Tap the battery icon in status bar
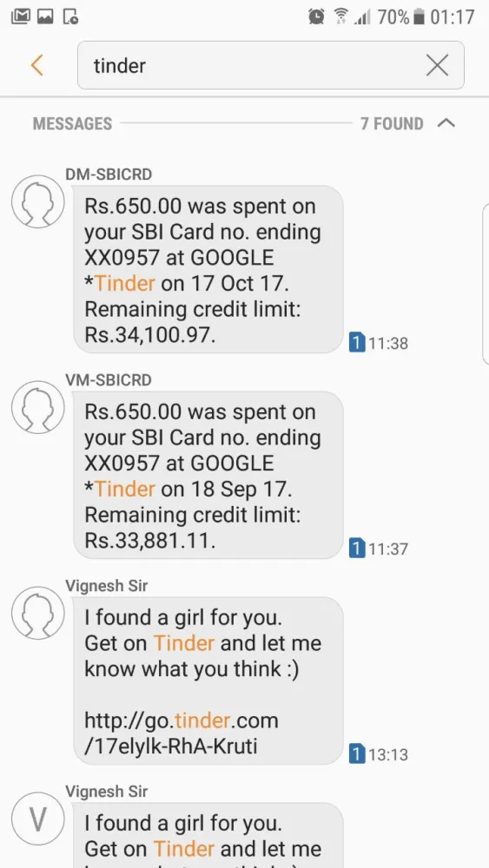The image size is (489, 868). pyautogui.click(x=420, y=17)
